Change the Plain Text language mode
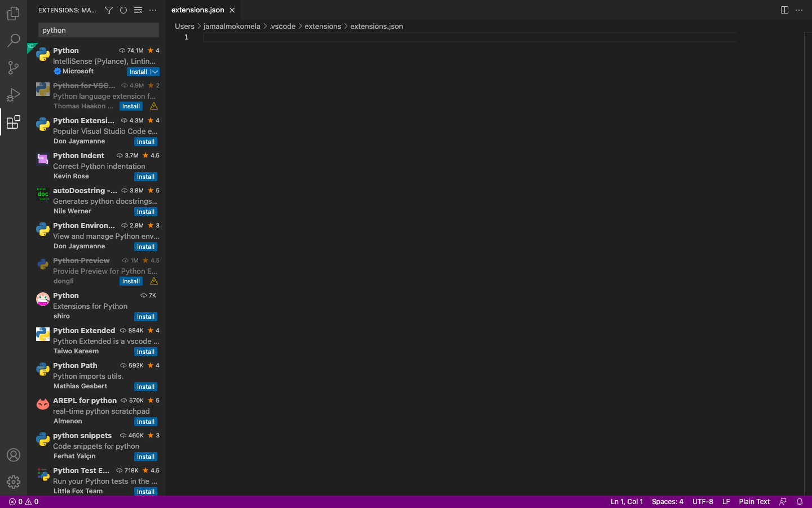Image resolution: width=812 pixels, height=508 pixels. pyautogui.click(x=754, y=501)
